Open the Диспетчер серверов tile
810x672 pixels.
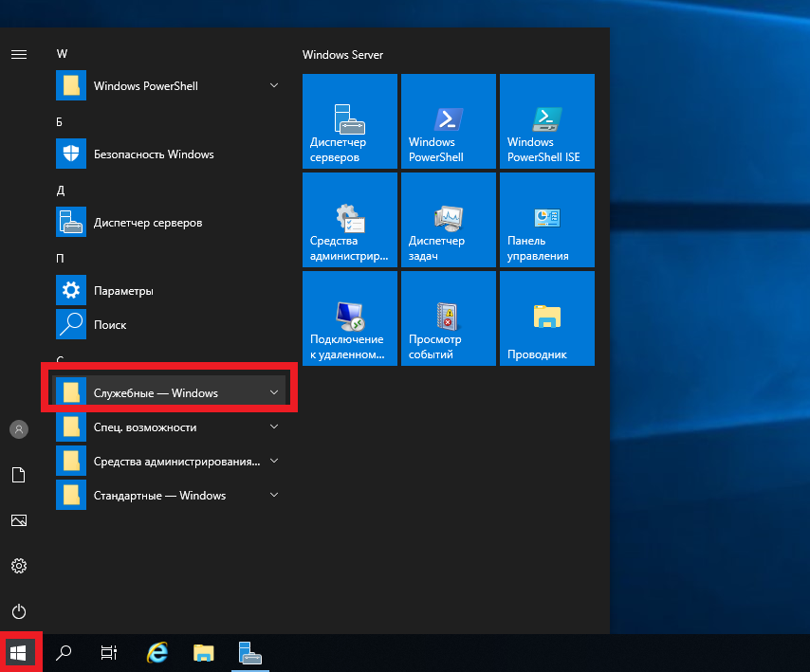point(350,121)
